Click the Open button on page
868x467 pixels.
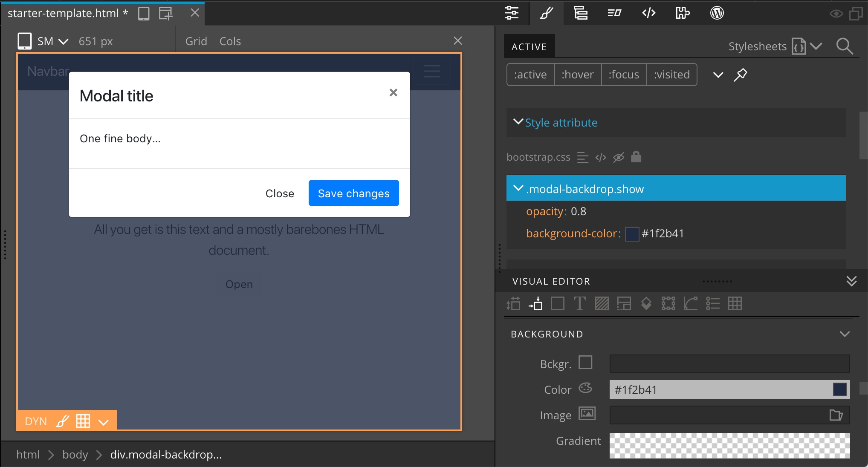pyautogui.click(x=239, y=284)
